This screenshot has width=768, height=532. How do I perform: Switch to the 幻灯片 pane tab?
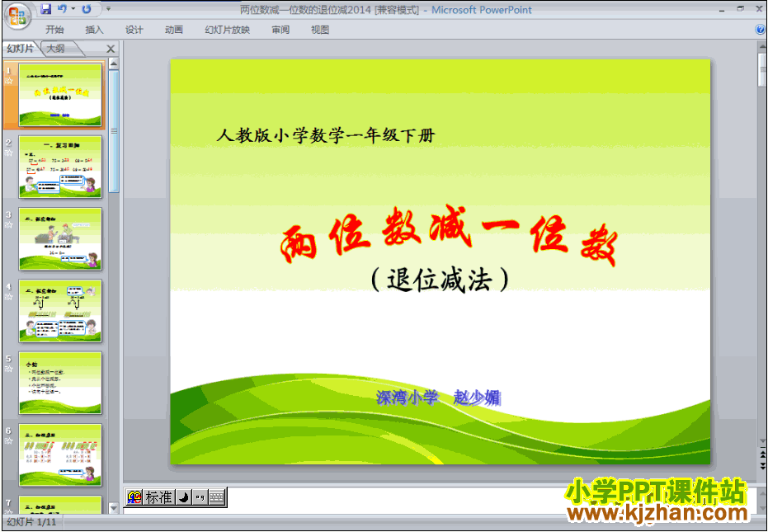click(21, 49)
